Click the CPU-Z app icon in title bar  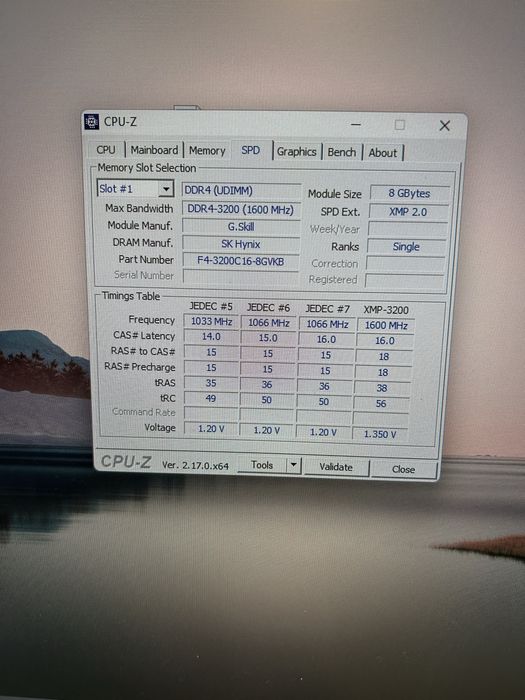[x=92, y=121]
